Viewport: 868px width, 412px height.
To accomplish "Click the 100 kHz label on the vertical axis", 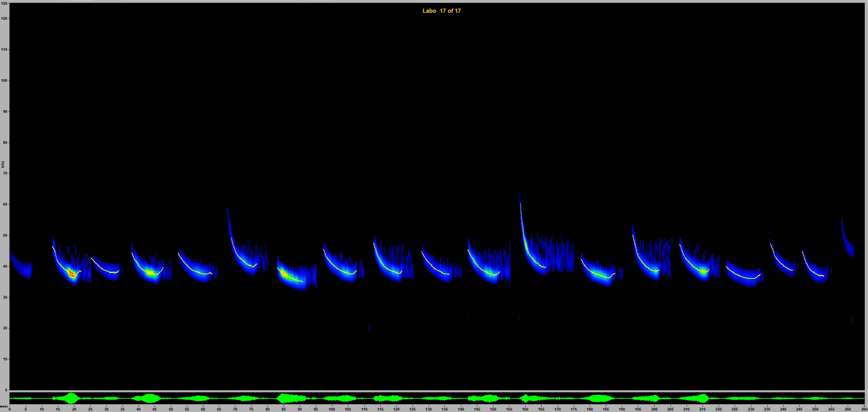I will tap(4, 81).
